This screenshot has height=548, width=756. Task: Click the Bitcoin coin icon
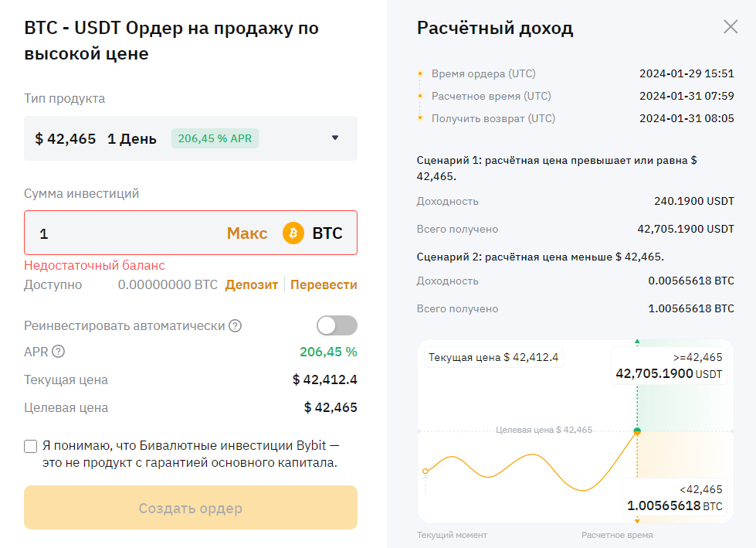[293, 233]
